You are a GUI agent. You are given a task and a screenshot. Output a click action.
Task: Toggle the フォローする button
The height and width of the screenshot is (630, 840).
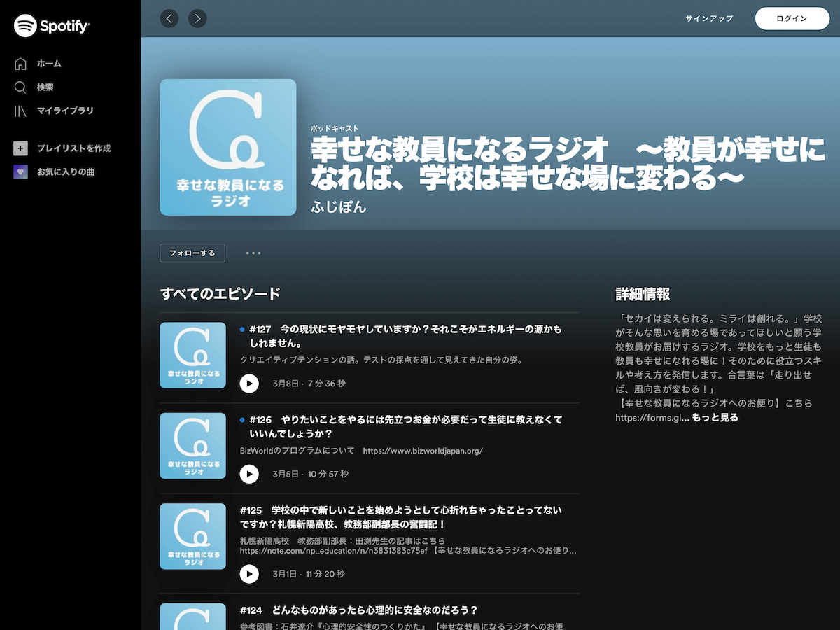tap(192, 253)
